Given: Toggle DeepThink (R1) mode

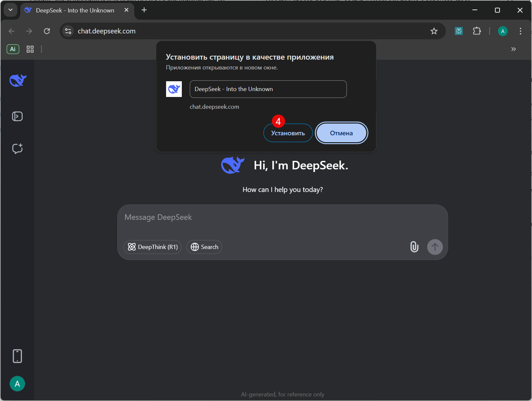Looking at the screenshot, I should 152,247.
